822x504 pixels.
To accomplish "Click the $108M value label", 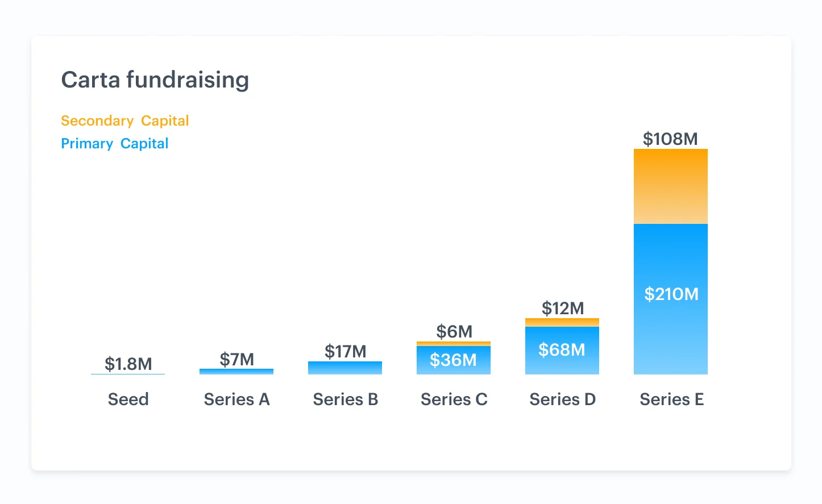I will click(670, 139).
